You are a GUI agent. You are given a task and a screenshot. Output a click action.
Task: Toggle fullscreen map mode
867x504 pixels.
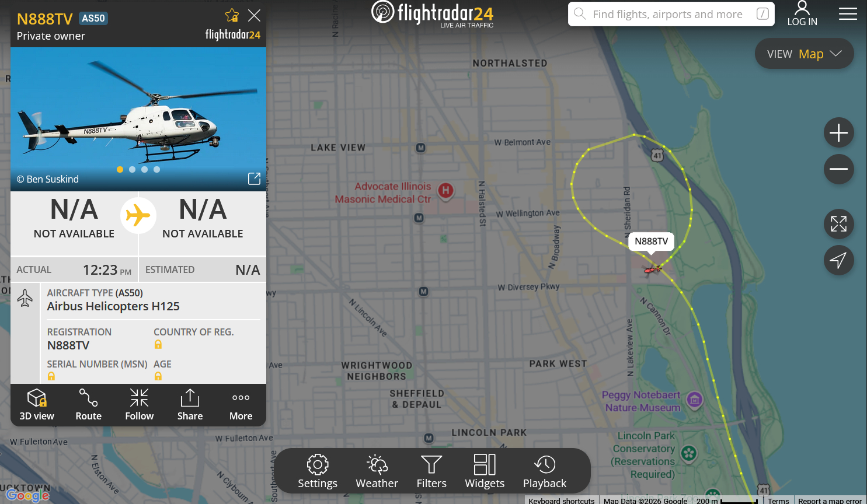coord(839,224)
